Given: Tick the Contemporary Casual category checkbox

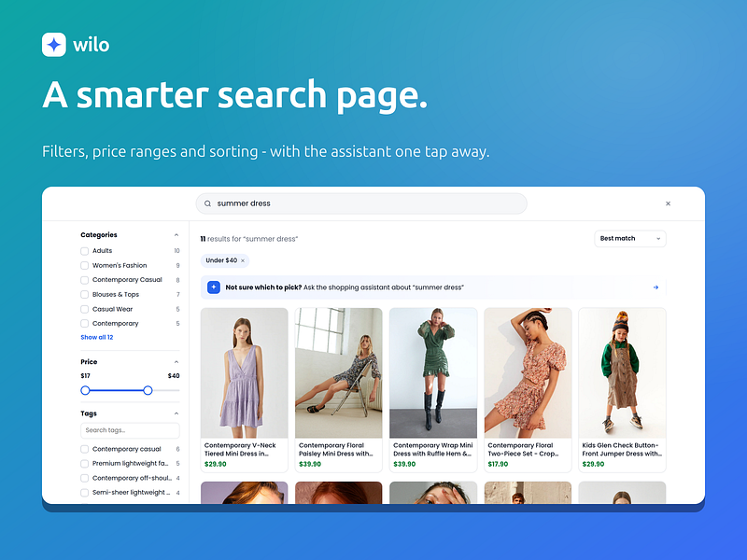Looking at the screenshot, I should tap(84, 280).
